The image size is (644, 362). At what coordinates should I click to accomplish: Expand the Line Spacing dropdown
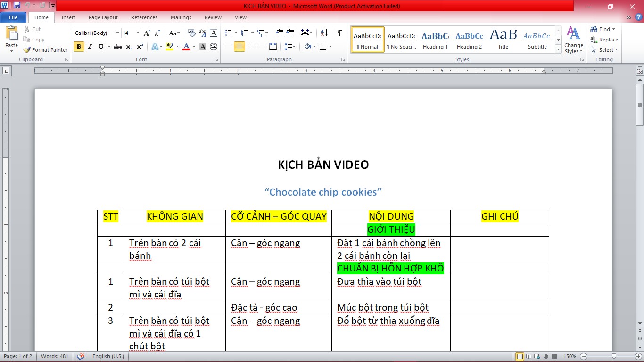[x=290, y=47]
